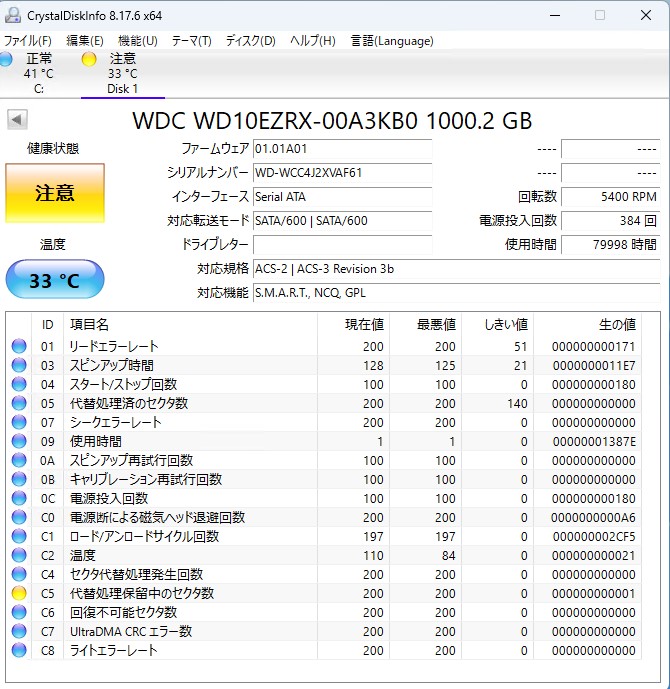Click current value 128 in row 03
The height and width of the screenshot is (689, 670).
pyautogui.click(x=373, y=366)
